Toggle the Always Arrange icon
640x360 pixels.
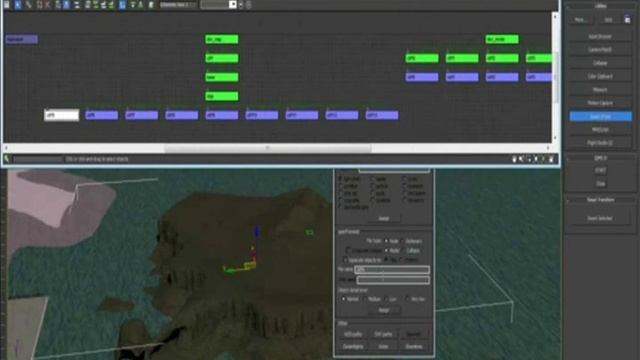77,4
